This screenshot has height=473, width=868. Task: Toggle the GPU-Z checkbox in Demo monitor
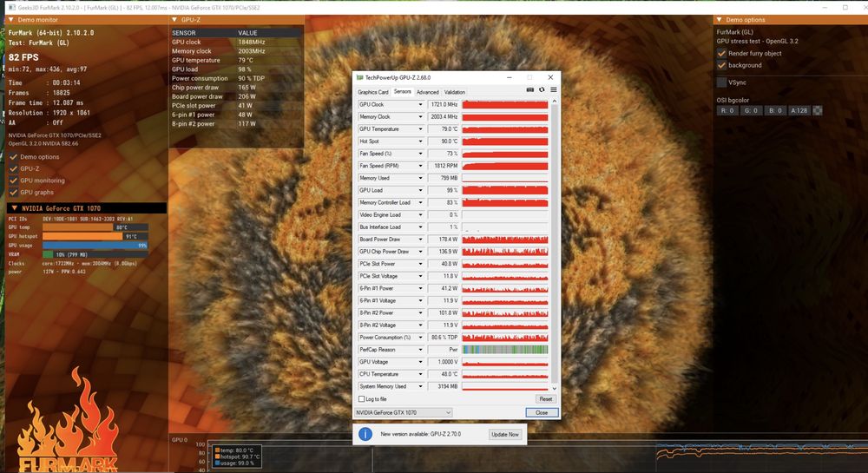point(14,168)
